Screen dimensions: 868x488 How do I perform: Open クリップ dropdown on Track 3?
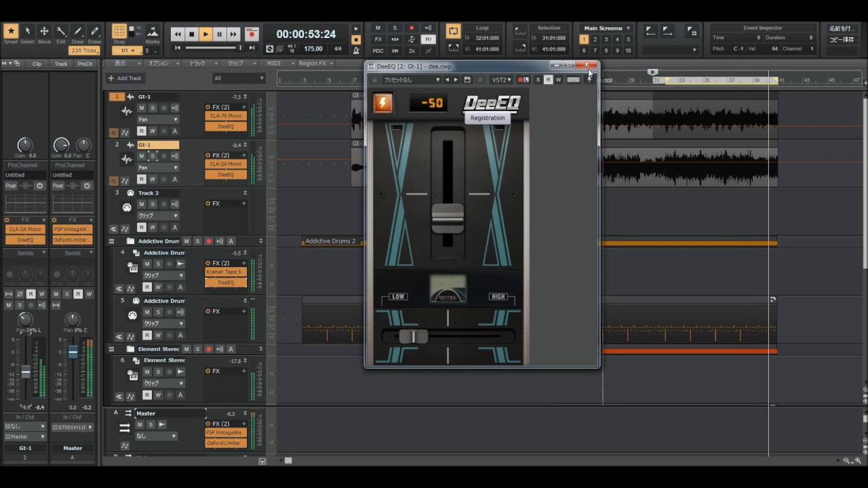tap(158, 216)
